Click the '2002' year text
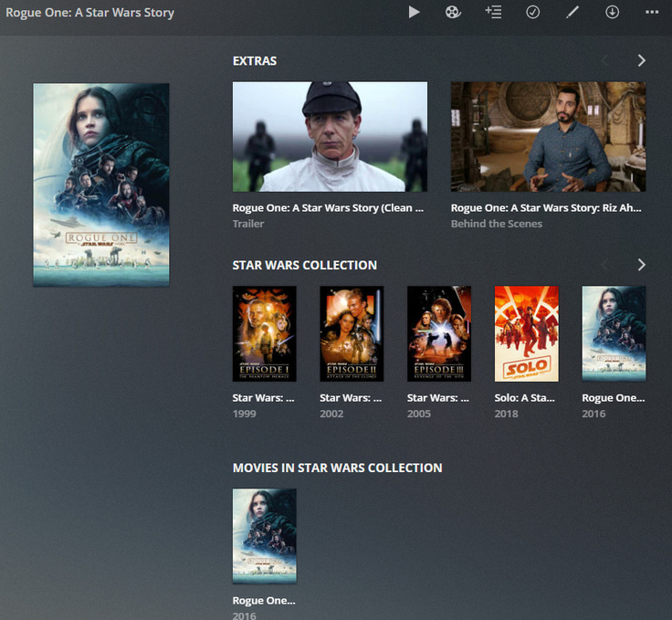The width and height of the screenshot is (672, 620). [x=331, y=414]
